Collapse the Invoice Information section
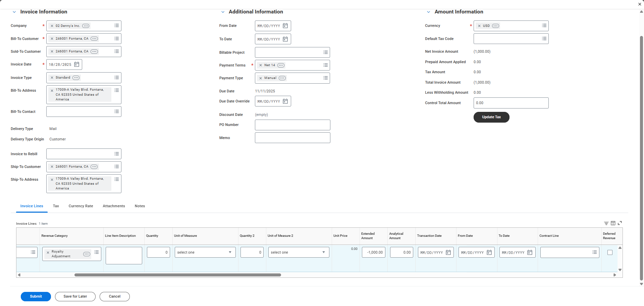 (x=14, y=12)
